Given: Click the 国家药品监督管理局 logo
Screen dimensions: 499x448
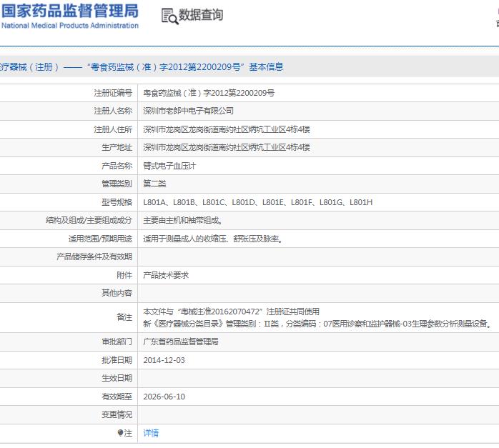Looking at the screenshot, I should point(70,11).
